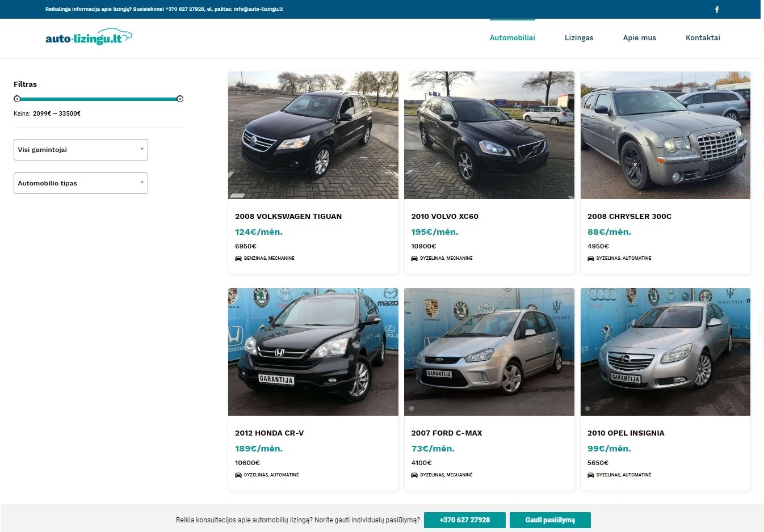Open the 2008 Volkswagen Tiguan photo
This screenshot has height=532, width=764.
tap(313, 135)
